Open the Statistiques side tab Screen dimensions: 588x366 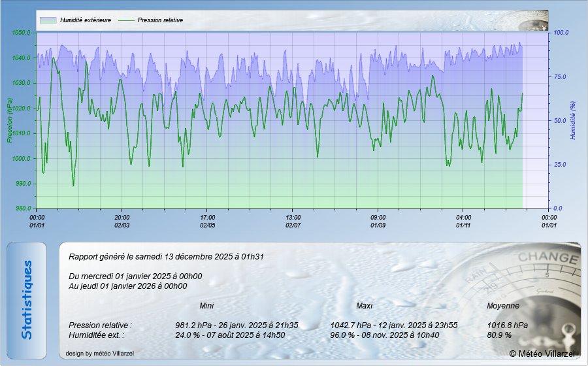click(x=27, y=300)
